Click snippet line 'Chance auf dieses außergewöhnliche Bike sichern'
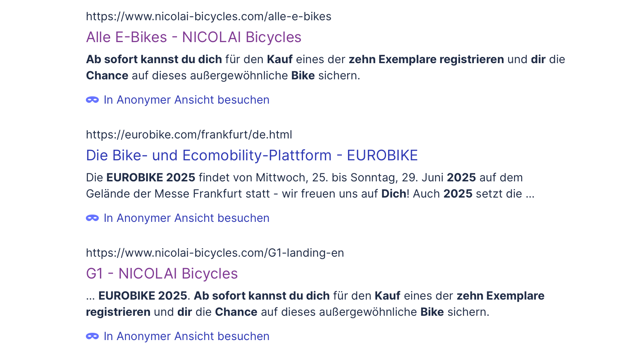Image resolution: width=644 pixels, height=351 pixels. click(x=223, y=75)
